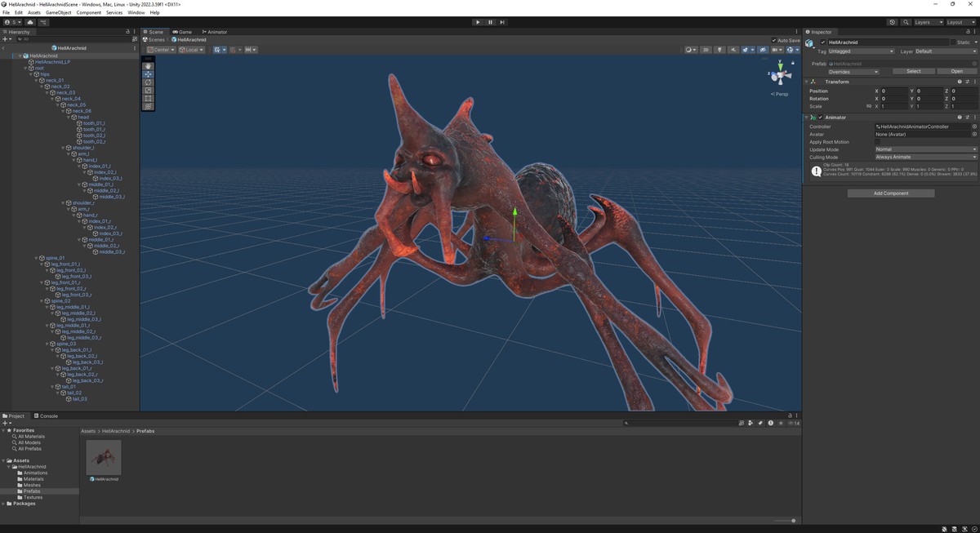Toggle Persp projection label
Screen dimensions: 980x533
(779, 94)
